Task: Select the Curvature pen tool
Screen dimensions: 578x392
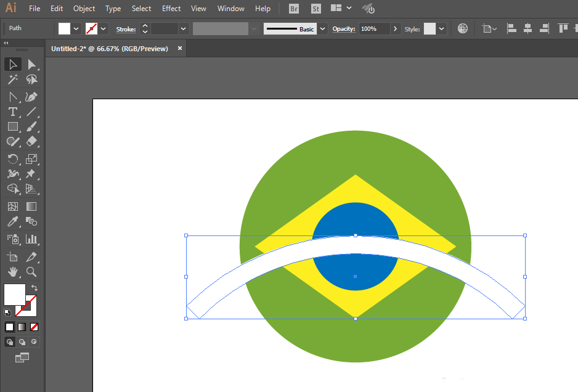Action: point(31,97)
